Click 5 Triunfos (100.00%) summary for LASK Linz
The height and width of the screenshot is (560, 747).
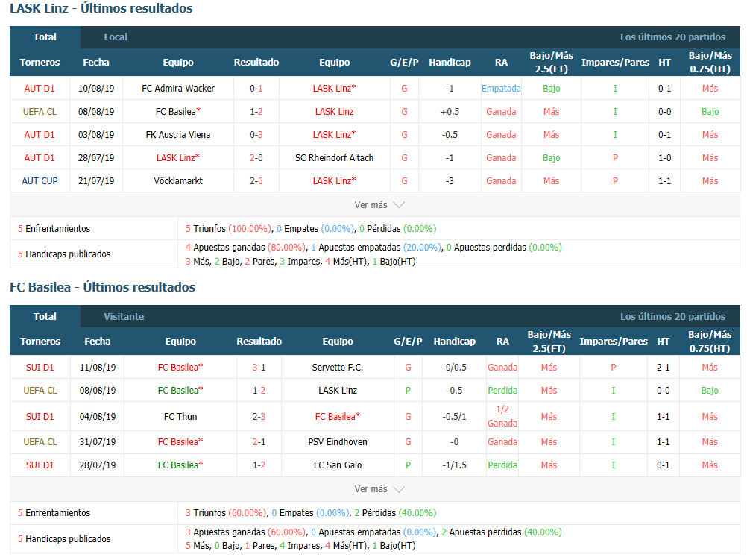click(228, 229)
